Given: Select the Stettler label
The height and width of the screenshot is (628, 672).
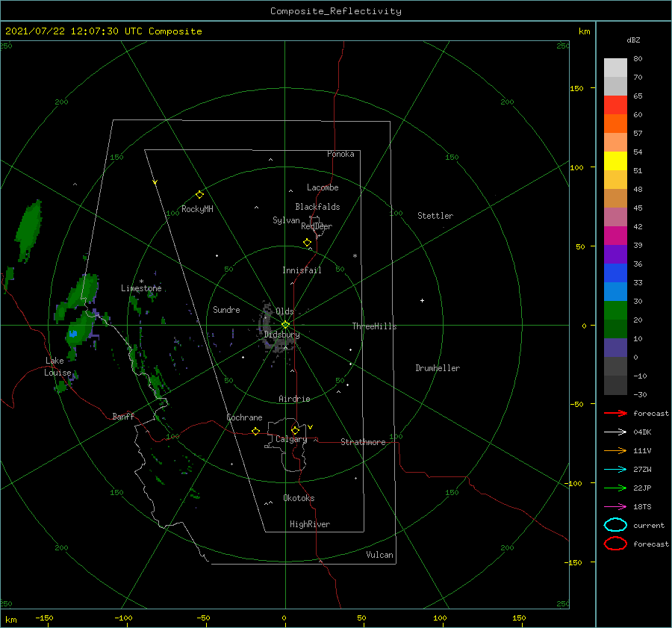Looking at the screenshot, I should [x=435, y=216].
